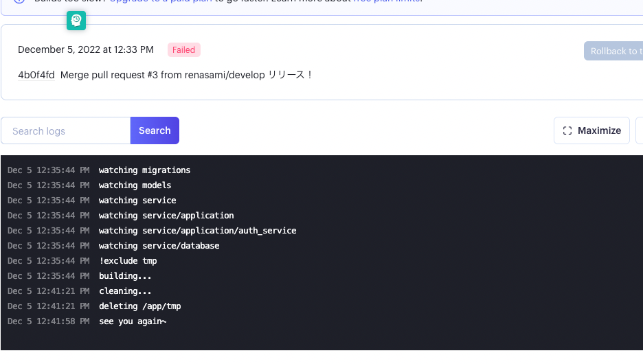Click the info circle icon in the banner
643x364 pixels.
[x=19, y=2]
